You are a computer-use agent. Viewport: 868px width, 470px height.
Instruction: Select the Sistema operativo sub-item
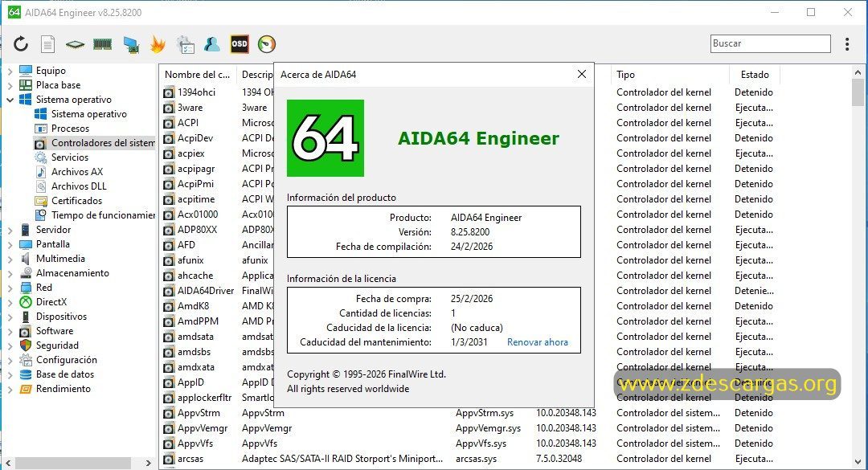pyautogui.click(x=88, y=114)
